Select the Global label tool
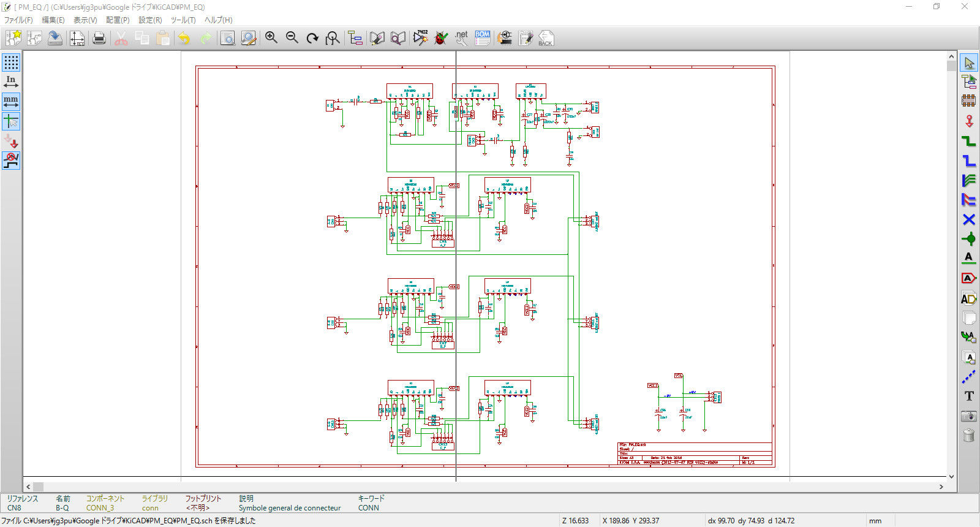Image resolution: width=980 pixels, height=527 pixels. pos(968,278)
